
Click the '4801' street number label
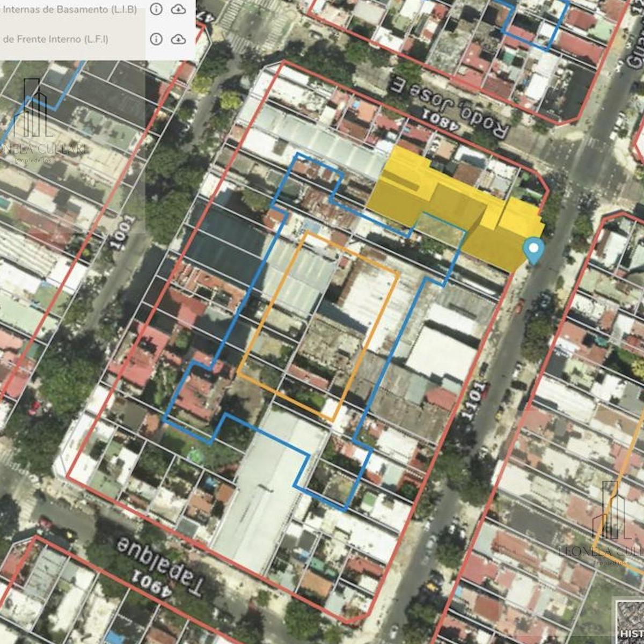coord(441,121)
